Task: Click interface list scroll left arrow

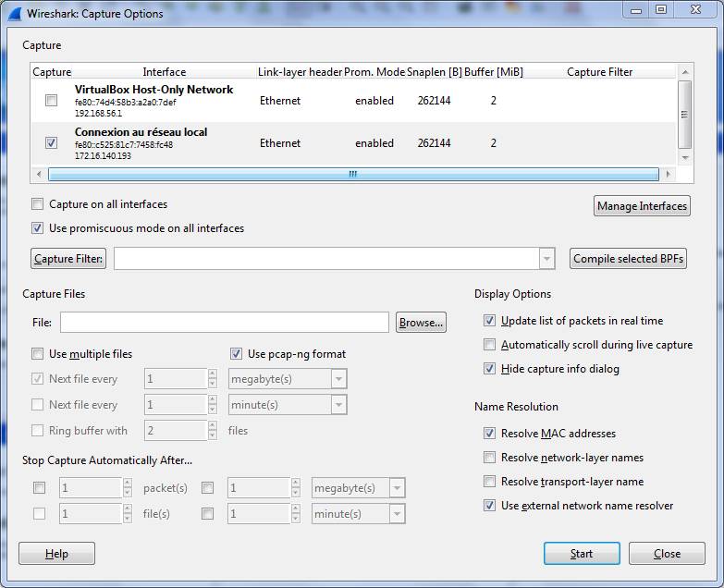Action: pos(39,174)
